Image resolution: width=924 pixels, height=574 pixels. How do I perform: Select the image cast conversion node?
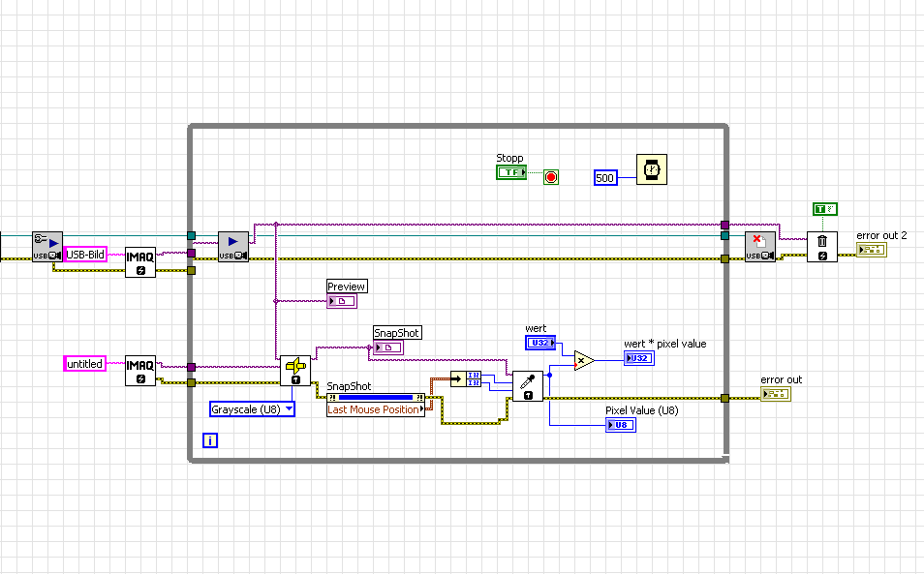(295, 371)
